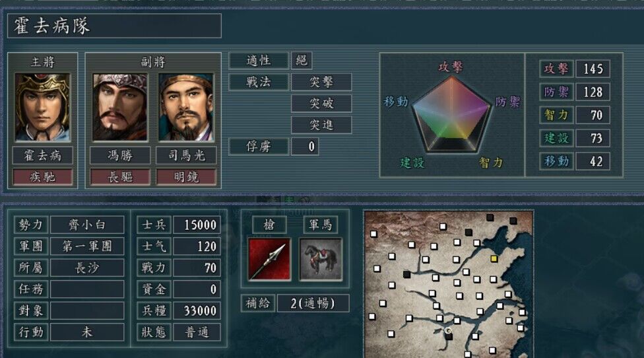Click the 攻擊 stat label
This screenshot has width=644, height=358.
pyautogui.click(x=556, y=69)
